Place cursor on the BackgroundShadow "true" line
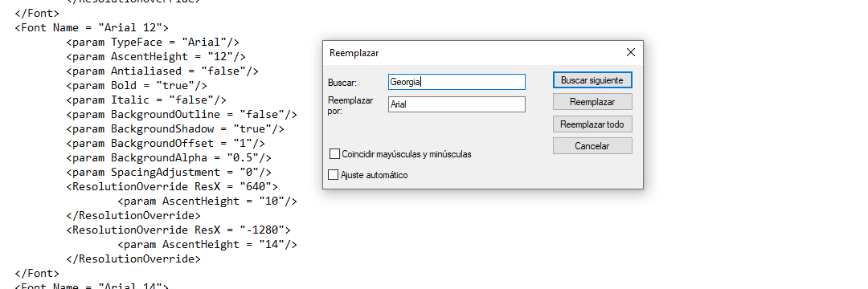This screenshot has width=868, height=289. pos(175,128)
